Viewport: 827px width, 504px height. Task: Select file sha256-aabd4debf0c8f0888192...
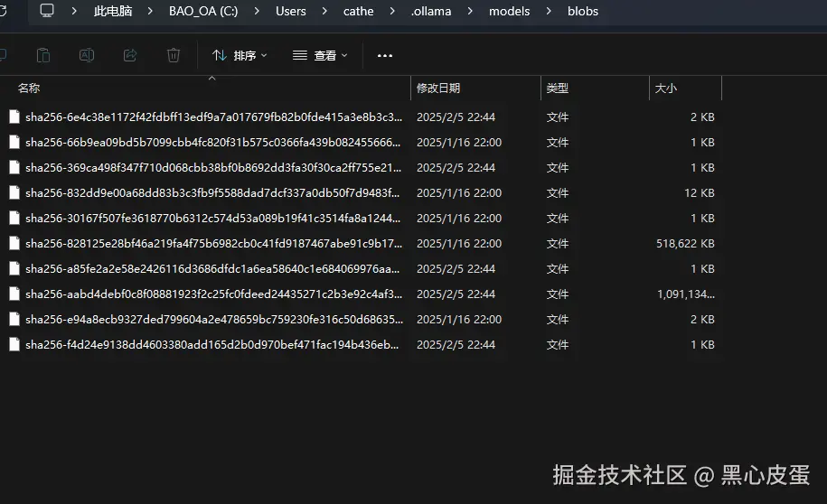tap(213, 294)
